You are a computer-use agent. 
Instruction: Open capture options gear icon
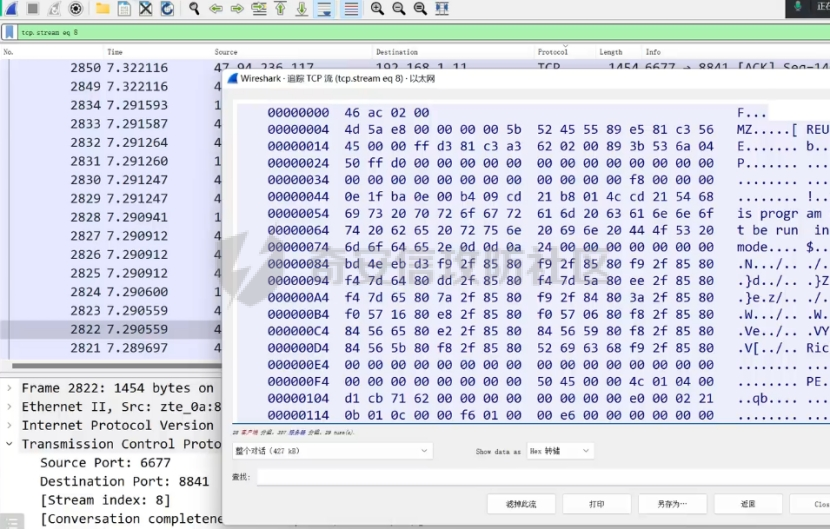76,8
